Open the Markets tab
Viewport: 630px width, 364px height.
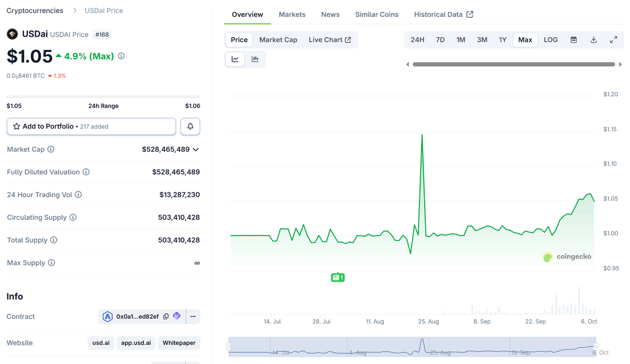click(x=292, y=15)
